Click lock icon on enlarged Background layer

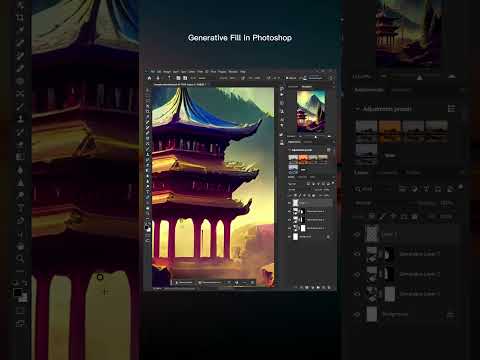tap(451, 314)
